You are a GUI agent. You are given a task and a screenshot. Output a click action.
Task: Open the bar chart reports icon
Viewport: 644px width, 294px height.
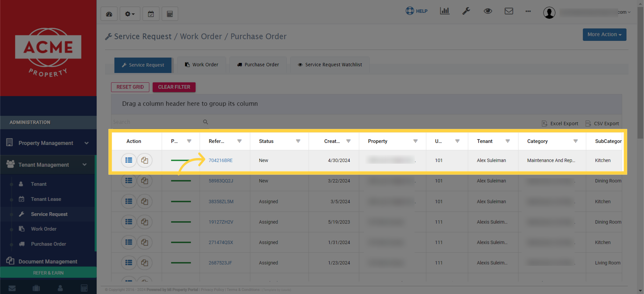click(444, 11)
